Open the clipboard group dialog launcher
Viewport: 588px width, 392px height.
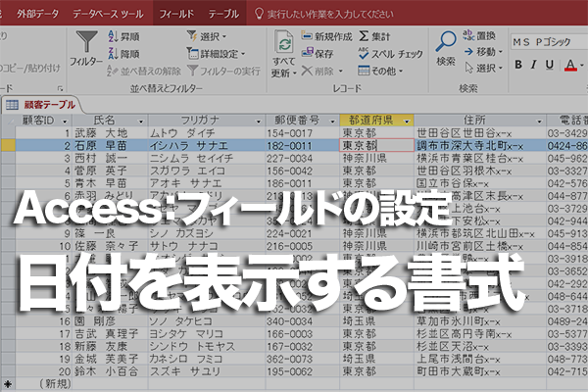pos(60,89)
